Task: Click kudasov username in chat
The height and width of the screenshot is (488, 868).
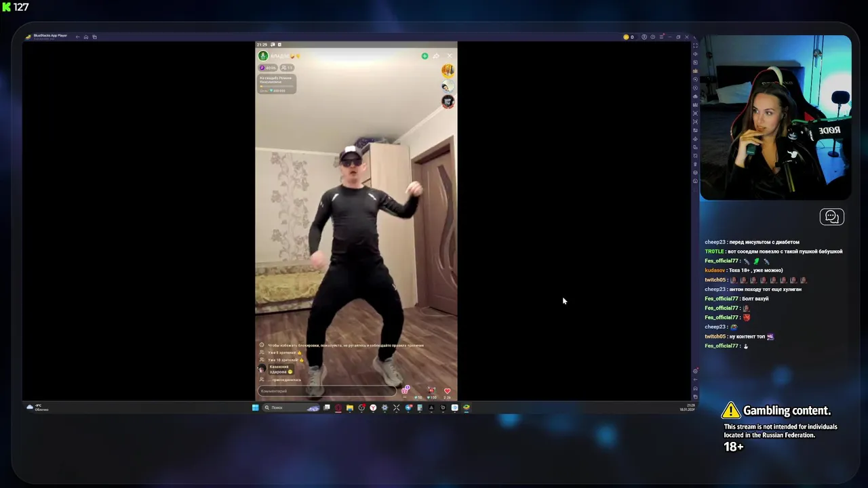Action: [x=715, y=270]
